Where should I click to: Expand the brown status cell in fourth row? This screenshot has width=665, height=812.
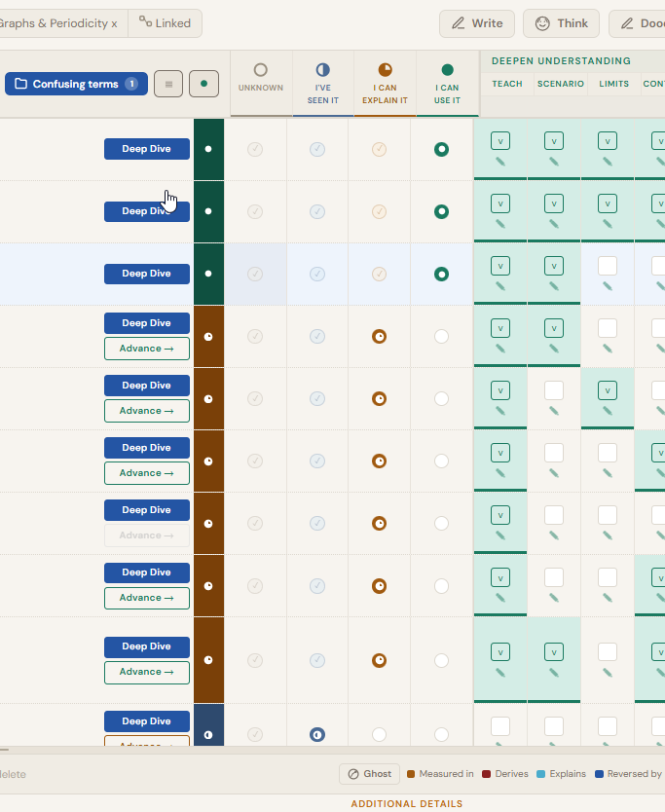[208, 336]
